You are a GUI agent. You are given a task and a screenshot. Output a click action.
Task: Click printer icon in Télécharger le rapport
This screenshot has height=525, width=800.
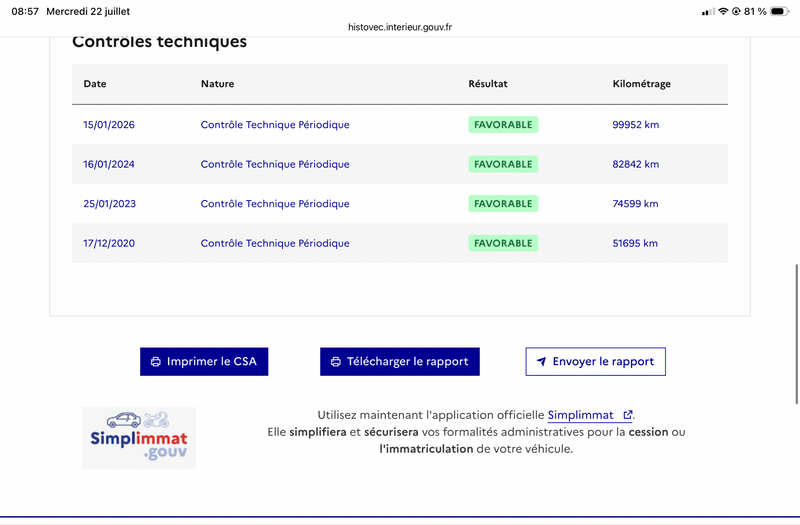click(x=336, y=362)
